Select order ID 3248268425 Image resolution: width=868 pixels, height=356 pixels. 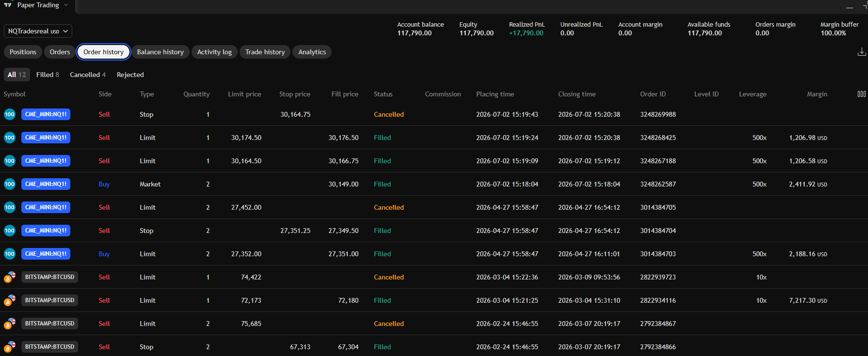pyautogui.click(x=658, y=138)
